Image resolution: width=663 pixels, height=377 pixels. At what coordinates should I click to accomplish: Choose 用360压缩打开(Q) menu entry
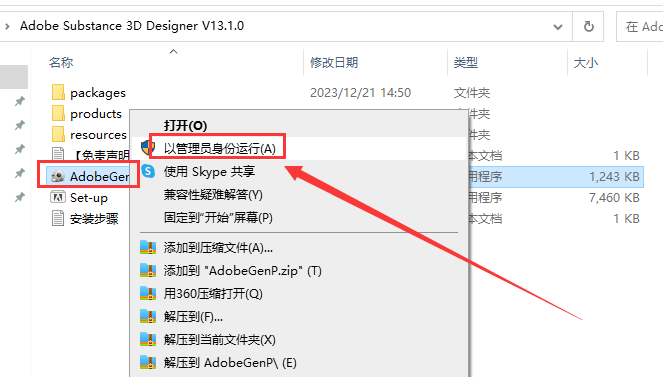[213, 293]
